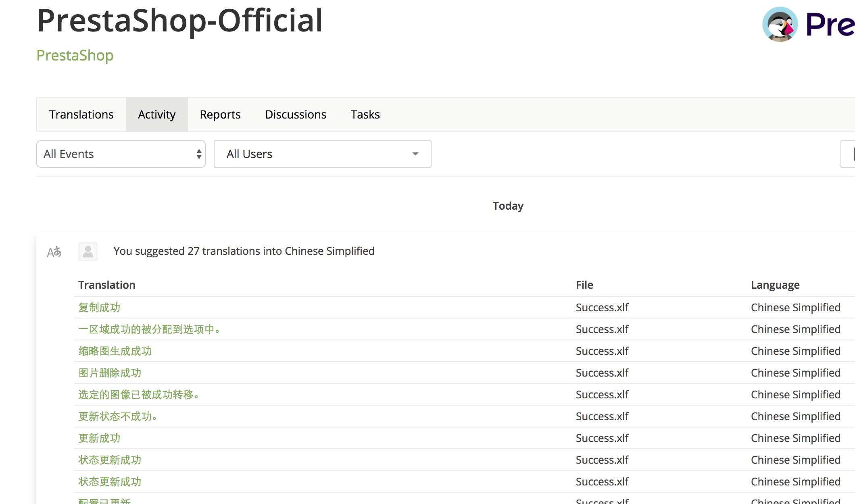This screenshot has height=504, width=855.
Task: Click the PrestaShop owner link under title
Action: pos(75,55)
